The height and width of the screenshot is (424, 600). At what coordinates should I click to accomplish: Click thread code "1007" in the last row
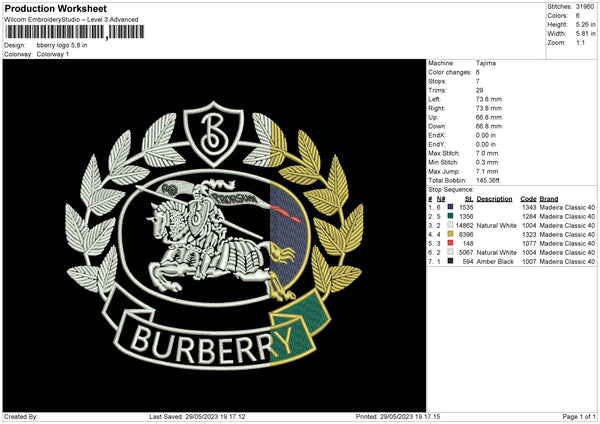pos(529,262)
